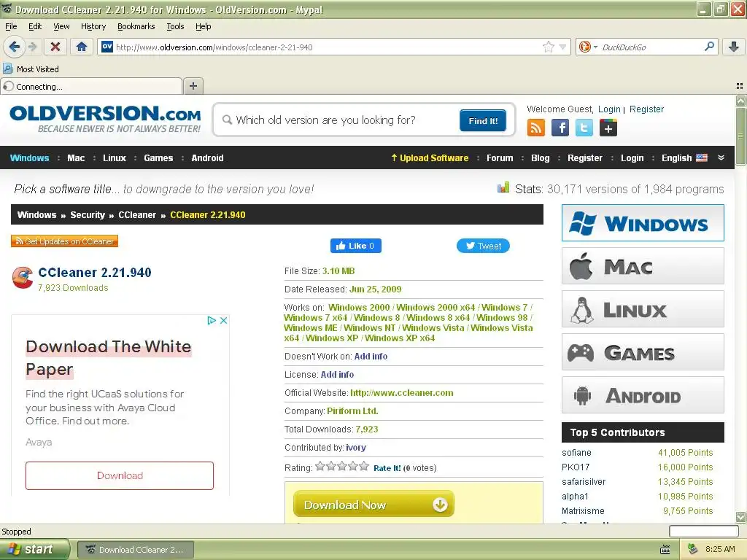The image size is (747, 560).
Task: Click the Like button
Action: coord(356,246)
